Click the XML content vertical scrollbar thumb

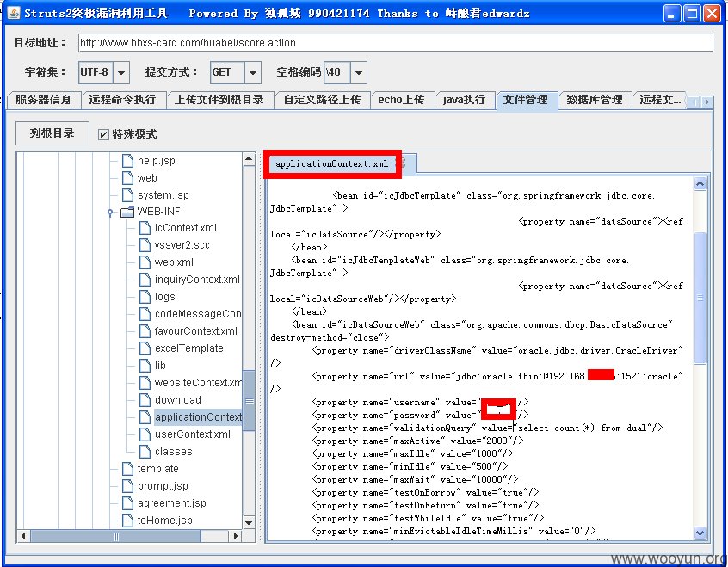click(700, 299)
